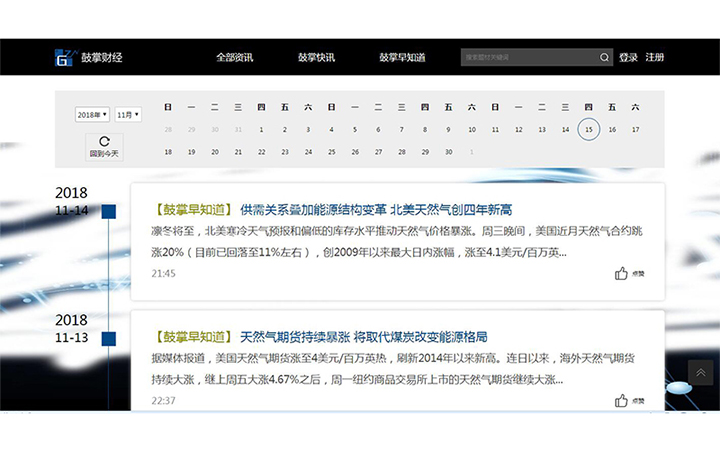The width and height of the screenshot is (720, 450).
Task: Open article 供需关系叠加能源结构变革 北美天然气创四年新高
Action: (x=376, y=210)
